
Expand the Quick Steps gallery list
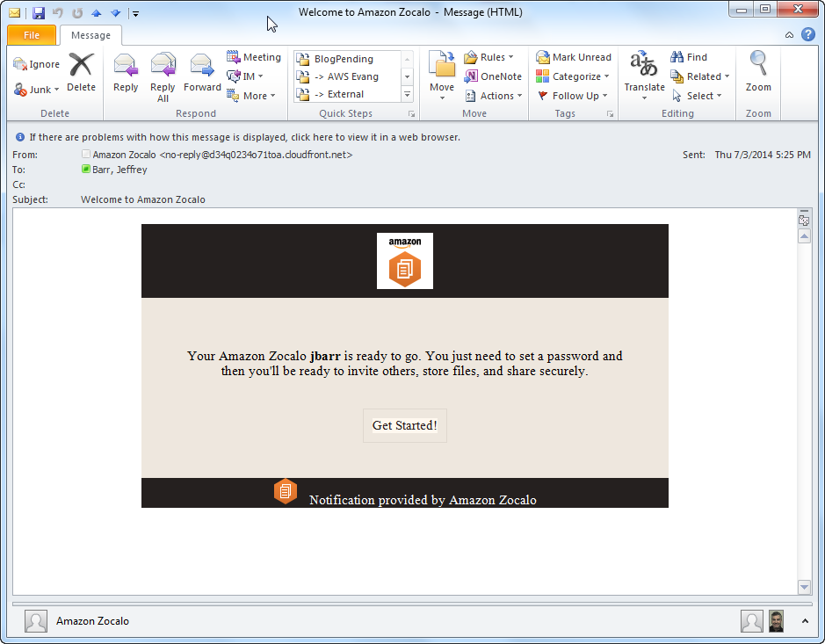tap(407, 94)
